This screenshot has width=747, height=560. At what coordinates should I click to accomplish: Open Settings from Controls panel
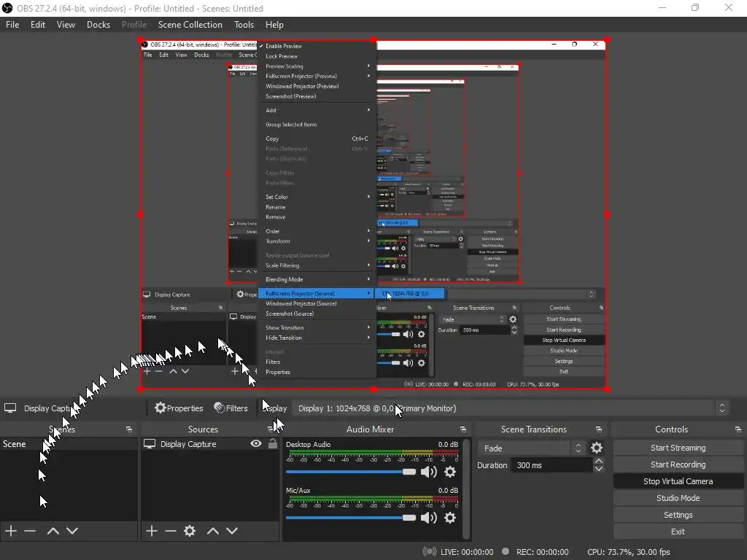pyautogui.click(x=678, y=515)
